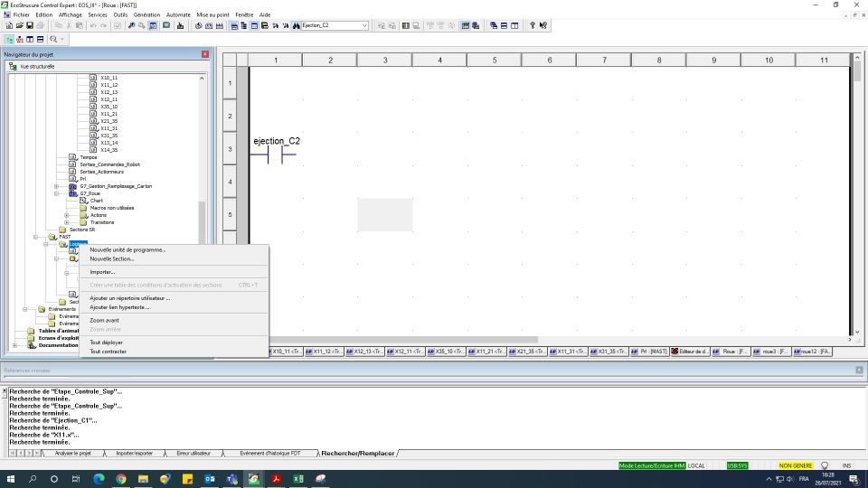
Task: Click the Open project toolbar icon
Action: click(x=18, y=25)
